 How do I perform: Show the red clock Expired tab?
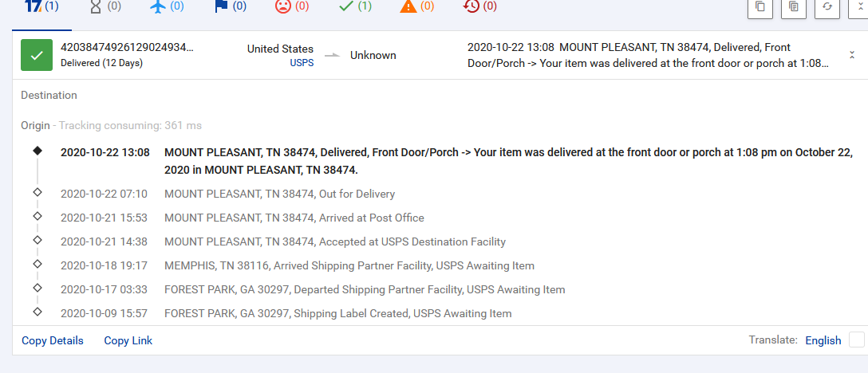click(x=479, y=7)
